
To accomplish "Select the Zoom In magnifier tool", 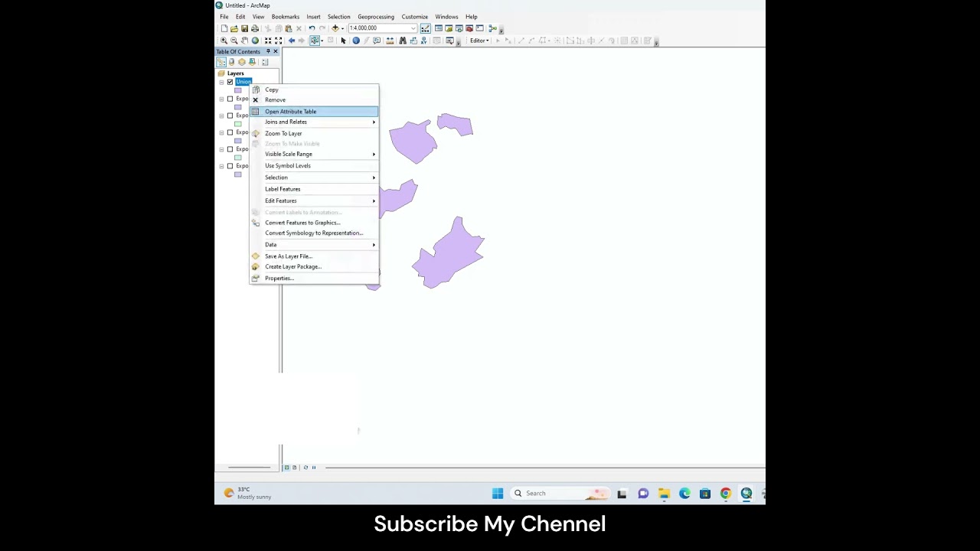I will [x=224, y=41].
